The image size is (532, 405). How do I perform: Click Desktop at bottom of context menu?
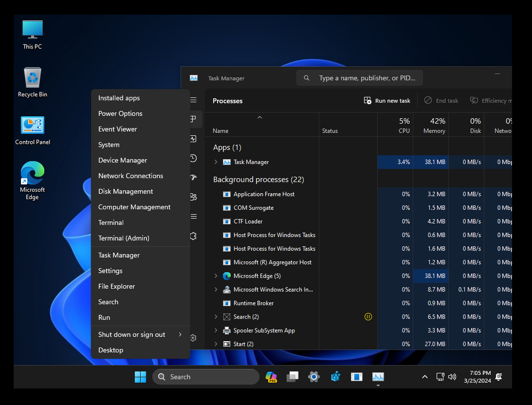point(140,350)
